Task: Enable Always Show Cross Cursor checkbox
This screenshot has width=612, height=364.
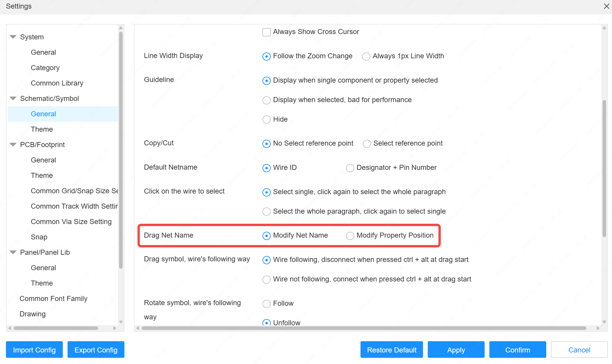Action: pos(266,32)
